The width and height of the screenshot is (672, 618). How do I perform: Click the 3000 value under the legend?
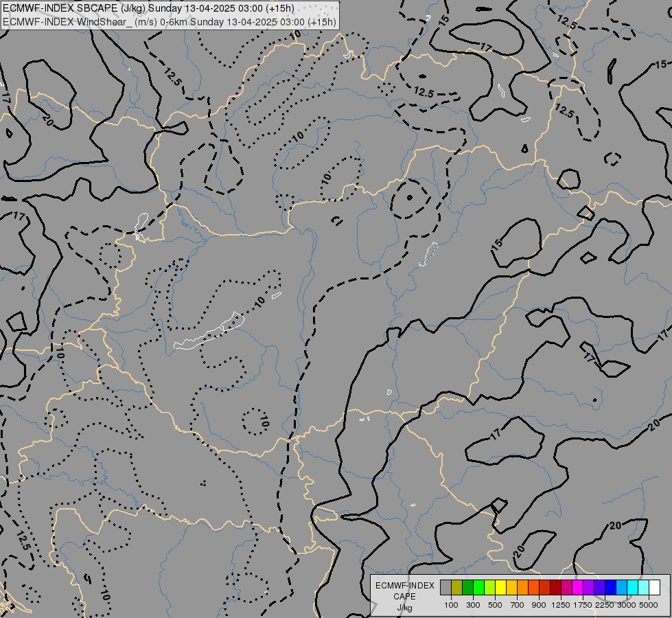tap(627, 605)
